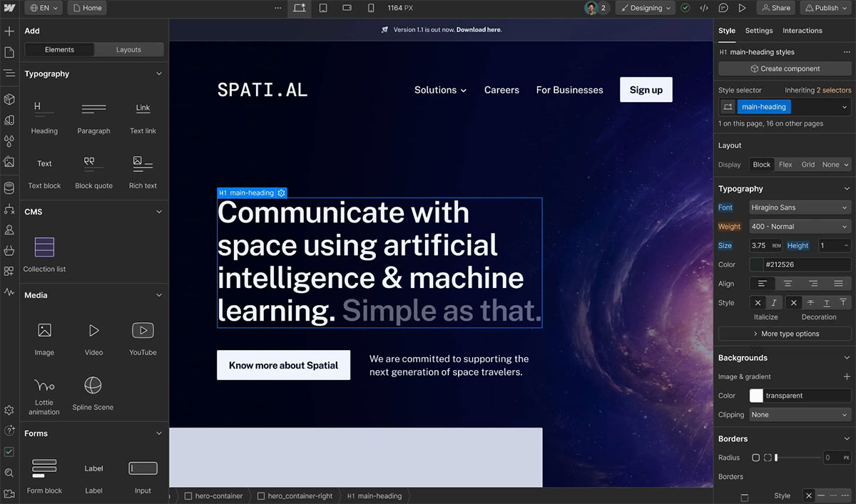This screenshot has height=504, width=856.
Task: Click the Publish button
Action: 825,8
